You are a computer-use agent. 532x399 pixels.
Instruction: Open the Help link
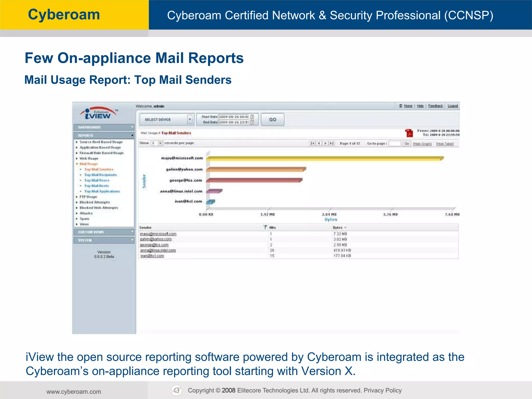420,106
